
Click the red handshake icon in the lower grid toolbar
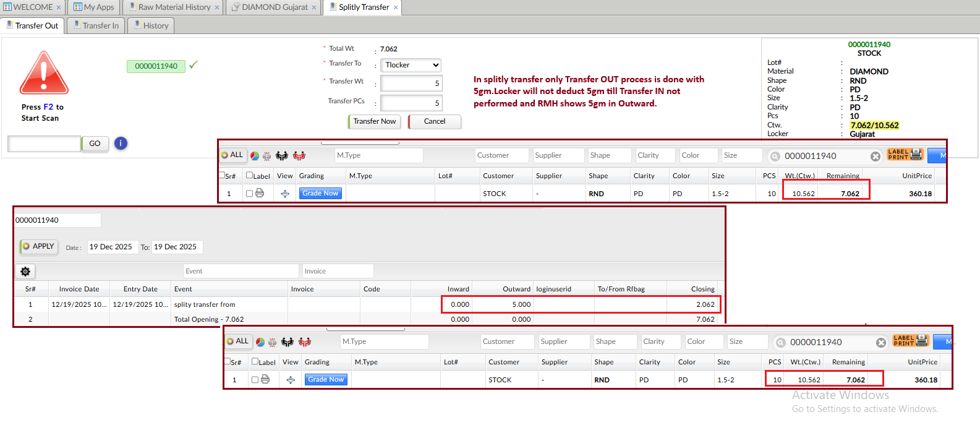click(305, 342)
